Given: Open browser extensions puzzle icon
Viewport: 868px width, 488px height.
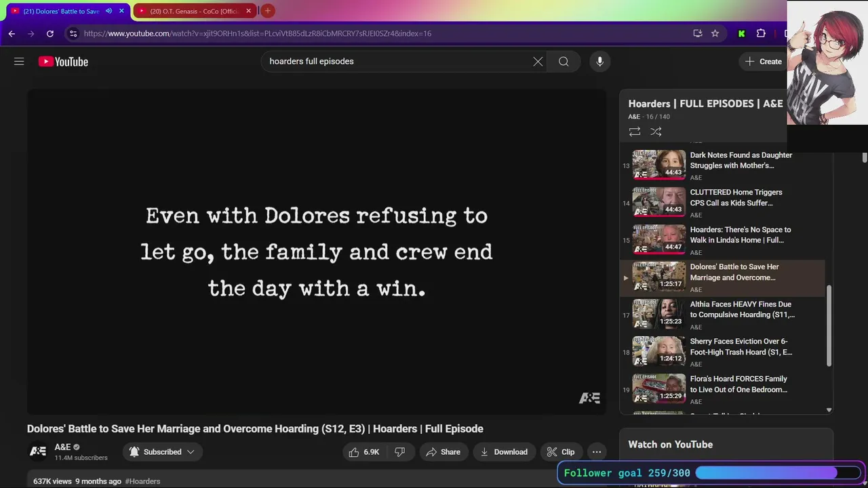Looking at the screenshot, I should click(761, 33).
